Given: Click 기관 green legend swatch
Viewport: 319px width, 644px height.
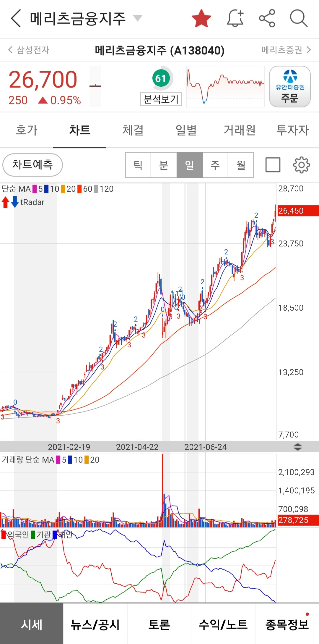Looking at the screenshot, I should 33,535.
